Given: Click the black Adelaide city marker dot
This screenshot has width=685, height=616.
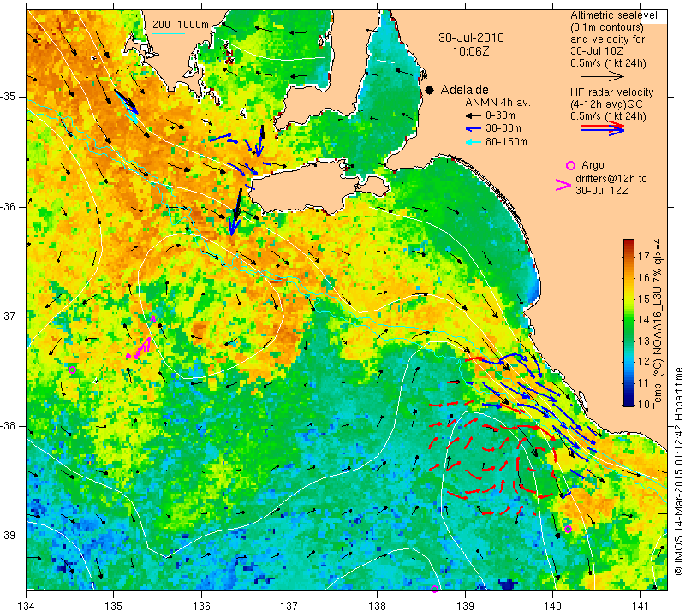Looking at the screenshot, I should tap(430, 90).
